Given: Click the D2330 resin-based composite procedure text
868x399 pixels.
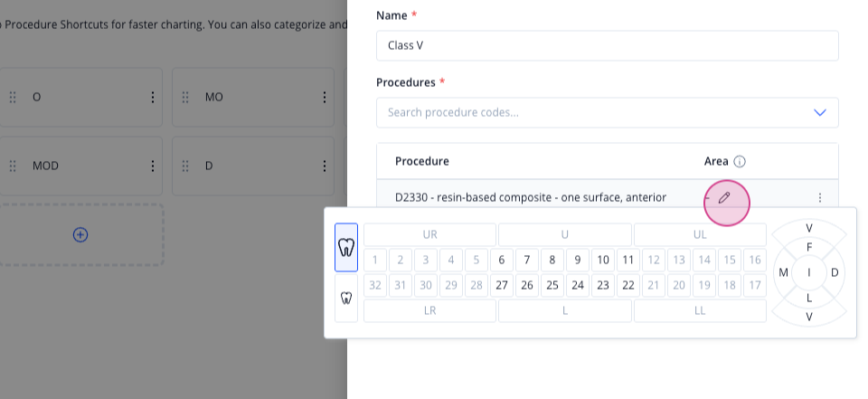Looking at the screenshot, I should coord(531,197).
